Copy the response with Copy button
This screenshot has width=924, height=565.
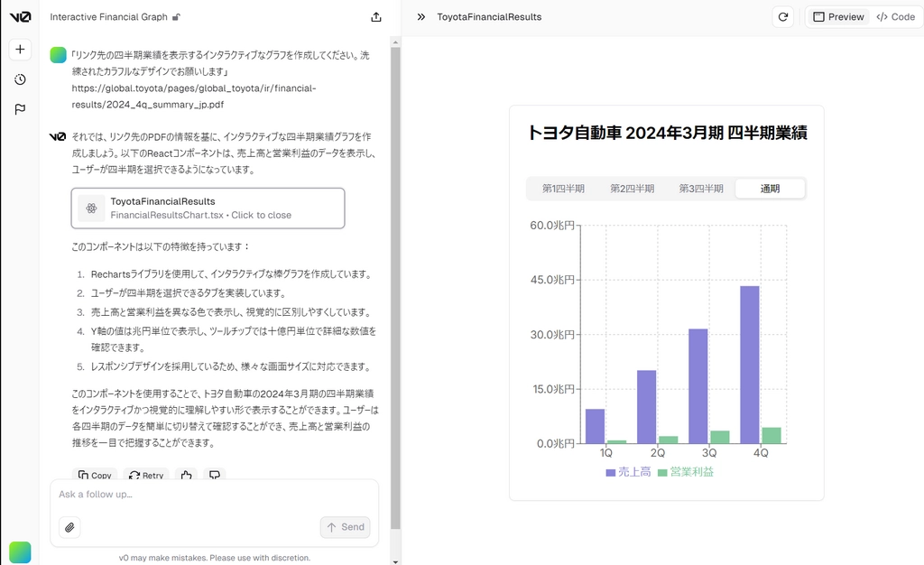coord(95,475)
